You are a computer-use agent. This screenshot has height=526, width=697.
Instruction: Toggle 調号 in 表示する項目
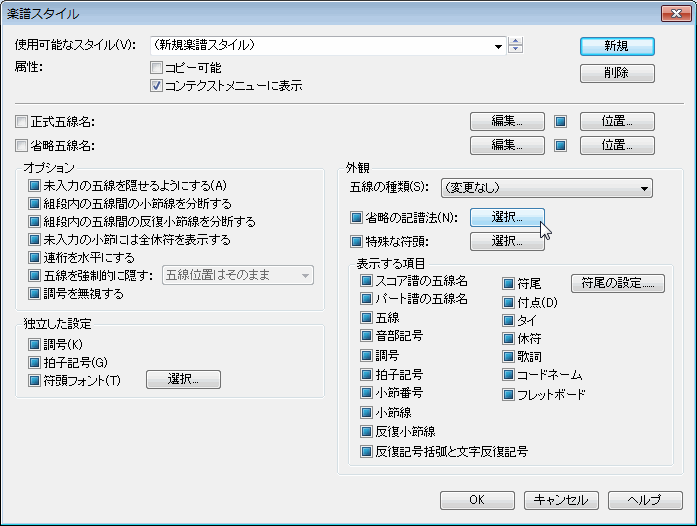point(366,355)
